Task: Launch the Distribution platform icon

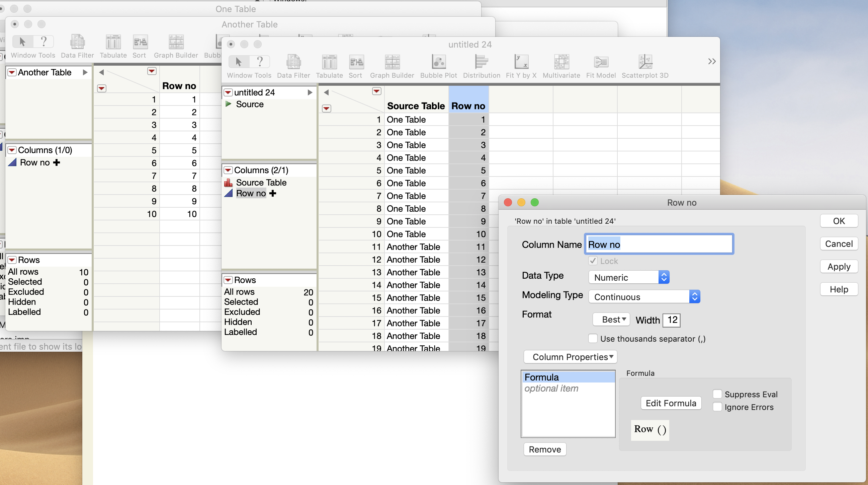Action: 481,62
